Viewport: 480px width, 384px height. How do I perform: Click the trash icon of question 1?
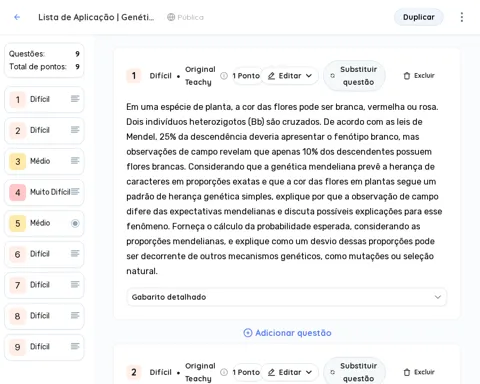coord(407,76)
